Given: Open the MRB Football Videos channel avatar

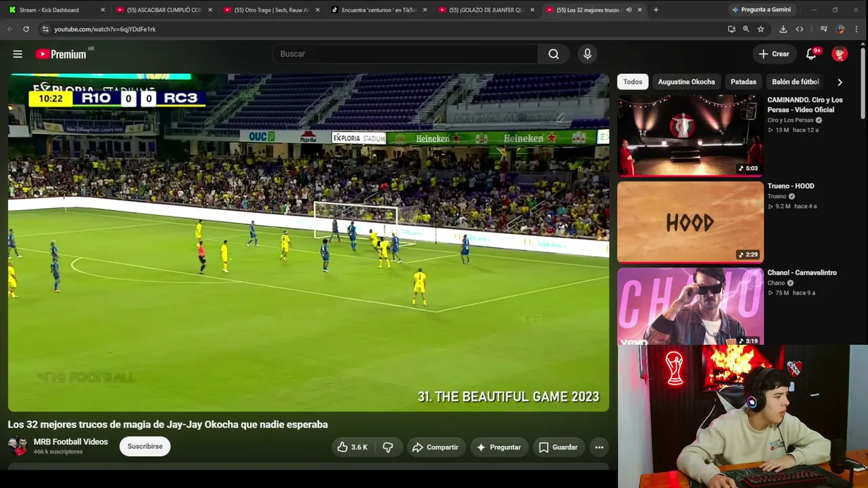Looking at the screenshot, I should pyautogui.click(x=18, y=446).
